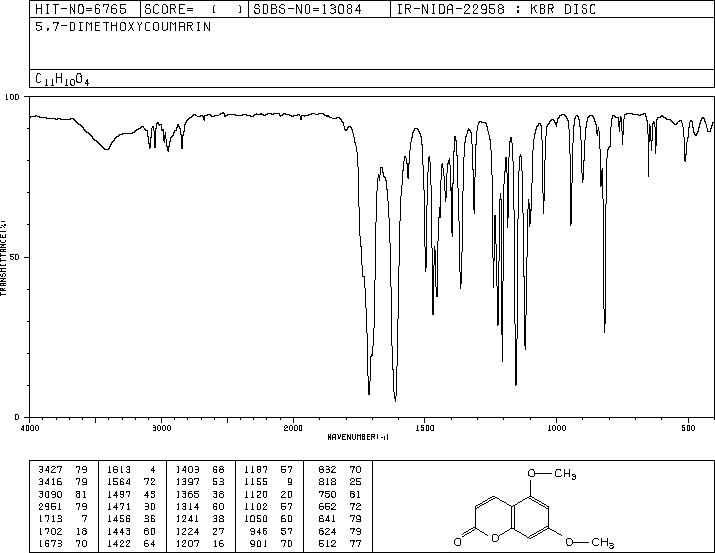Click the upper O-CH3 group in structure

(x=552, y=474)
